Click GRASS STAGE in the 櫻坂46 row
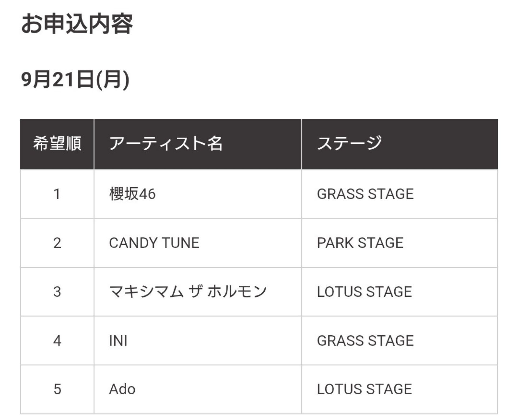The image size is (518, 420). pyautogui.click(x=365, y=194)
